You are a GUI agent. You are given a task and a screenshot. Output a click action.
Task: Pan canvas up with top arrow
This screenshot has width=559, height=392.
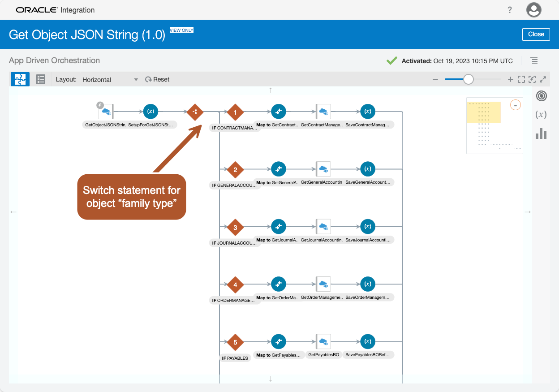[x=271, y=90]
